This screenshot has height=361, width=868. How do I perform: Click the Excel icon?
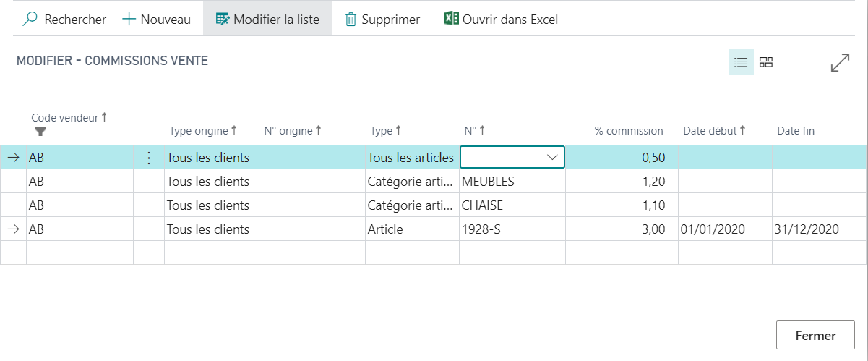point(452,19)
